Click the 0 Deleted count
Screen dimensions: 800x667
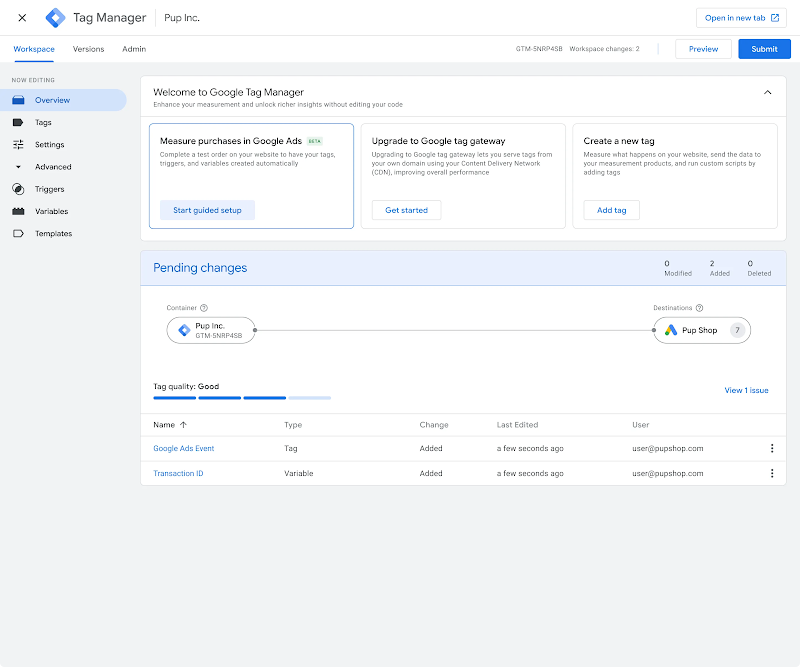759,268
